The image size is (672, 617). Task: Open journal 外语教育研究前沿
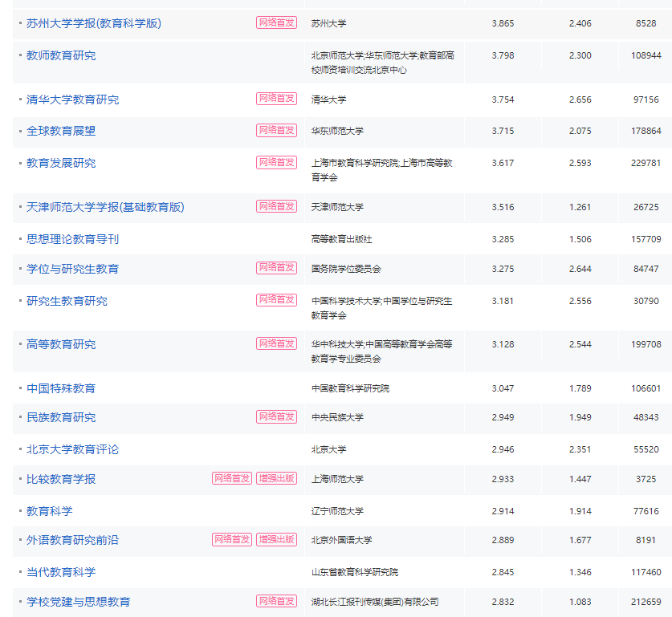point(72,540)
